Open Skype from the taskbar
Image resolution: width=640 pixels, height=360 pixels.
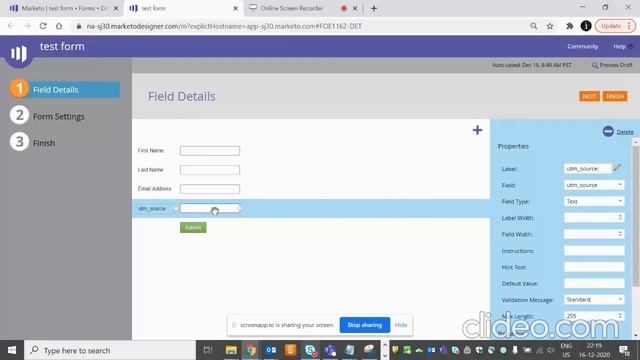pyautogui.click(x=311, y=350)
